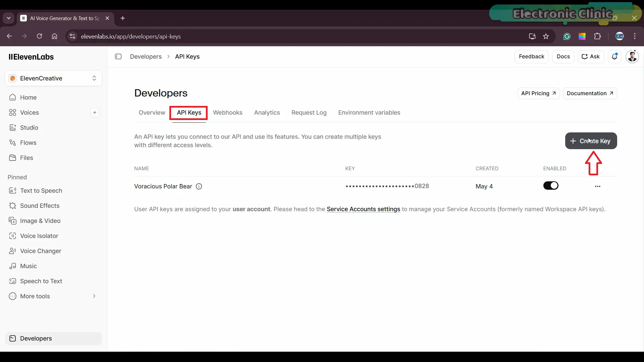Toggle the Enabled switch for Voracious Polar Bear
This screenshot has height=362, width=644.
pos(551,186)
